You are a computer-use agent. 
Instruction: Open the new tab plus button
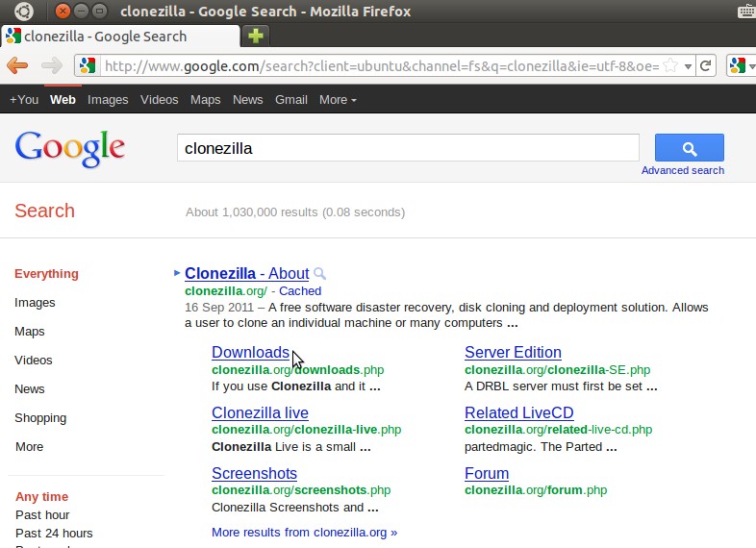click(256, 36)
